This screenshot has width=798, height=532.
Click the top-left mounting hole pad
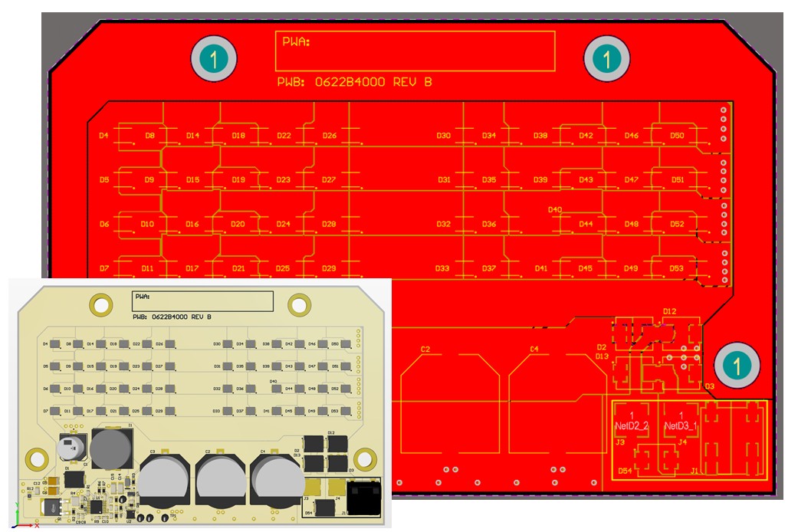tap(214, 58)
